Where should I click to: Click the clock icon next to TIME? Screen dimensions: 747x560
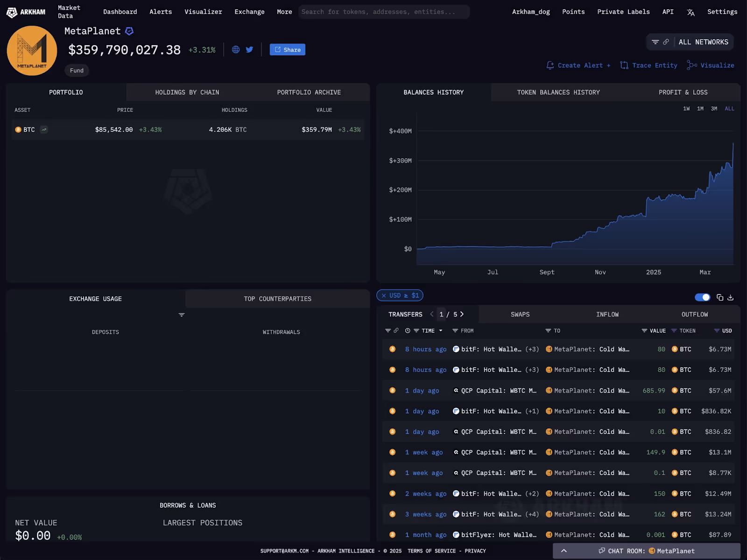point(408,330)
